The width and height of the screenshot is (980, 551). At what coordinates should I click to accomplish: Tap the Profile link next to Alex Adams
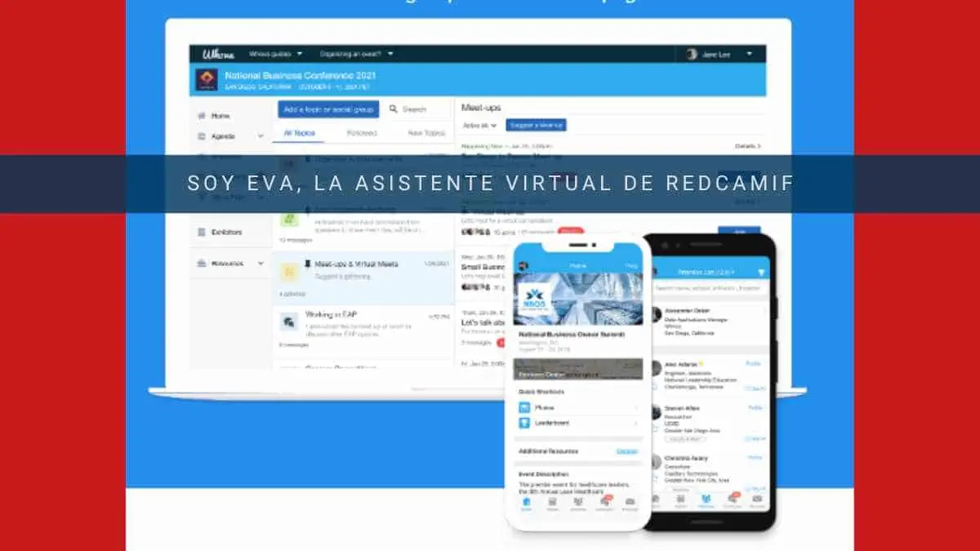click(755, 363)
